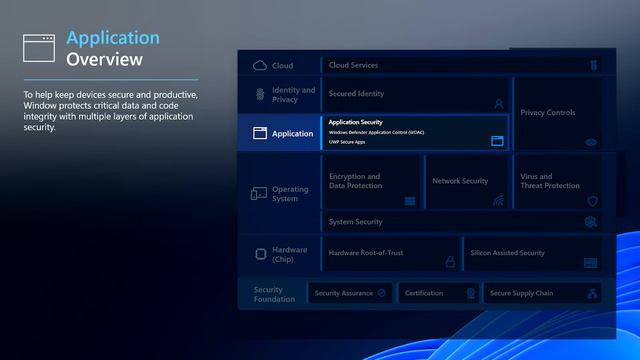
Task: Click the badge icon beside Certification
Action: tap(471, 293)
